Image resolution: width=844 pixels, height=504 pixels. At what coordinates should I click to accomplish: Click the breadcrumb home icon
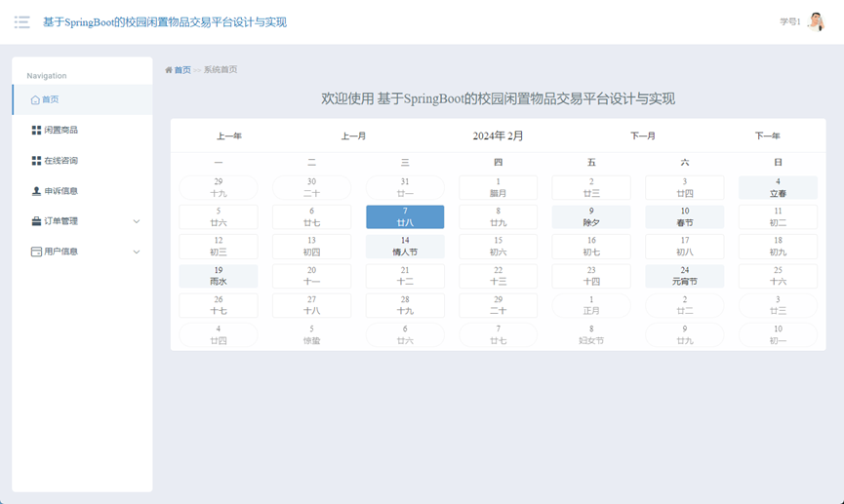click(169, 70)
